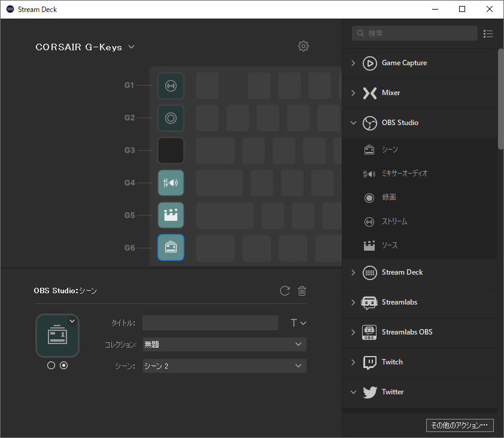Click the Game Capture category icon
Image resolution: width=504 pixels, height=438 pixels.
pos(370,63)
